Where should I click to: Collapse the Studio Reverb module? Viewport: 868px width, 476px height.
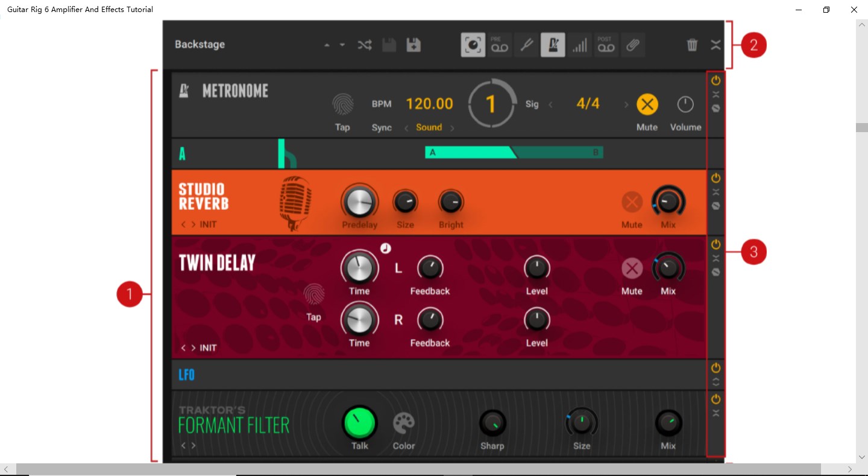pos(715,192)
